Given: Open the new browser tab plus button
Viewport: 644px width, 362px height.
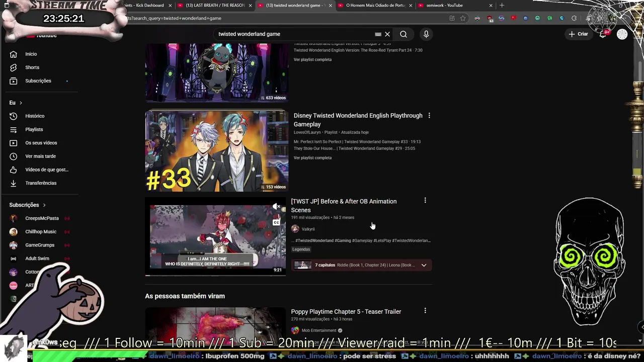Looking at the screenshot, I should click(x=502, y=6).
